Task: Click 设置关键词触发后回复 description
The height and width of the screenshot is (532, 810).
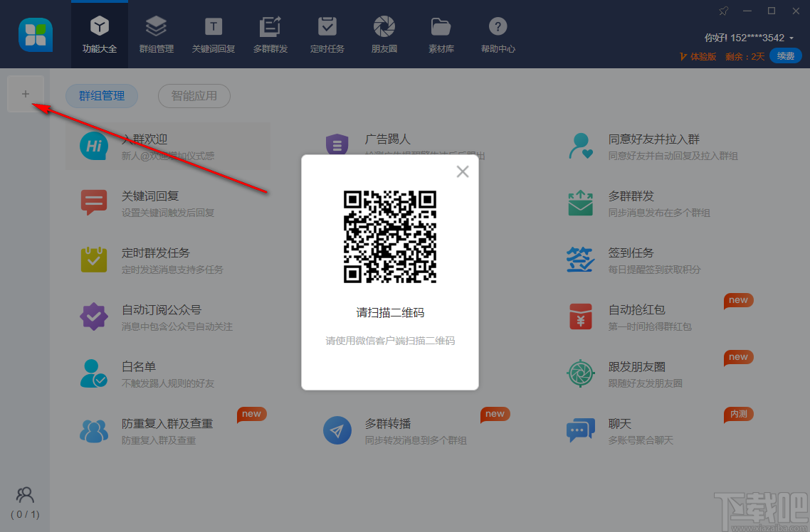Action: click(x=168, y=213)
